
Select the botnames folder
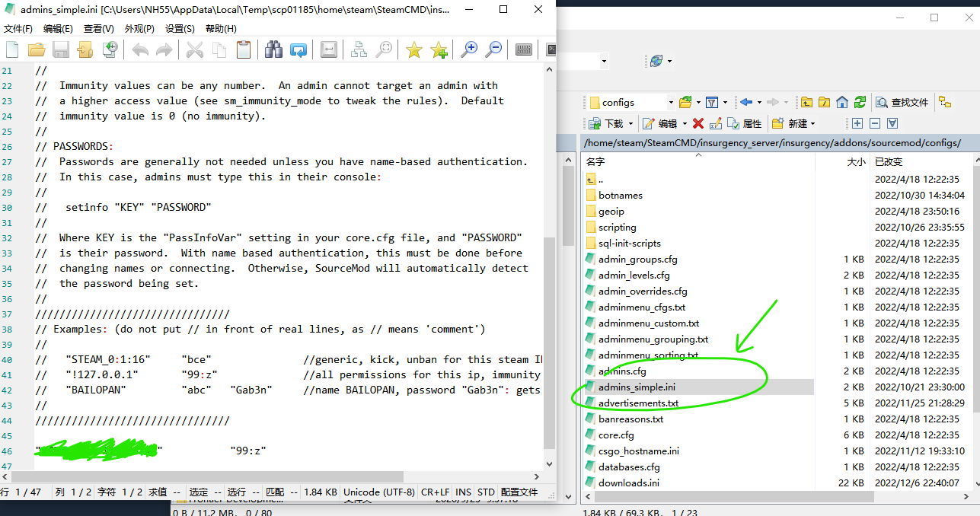click(x=621, y=196)
